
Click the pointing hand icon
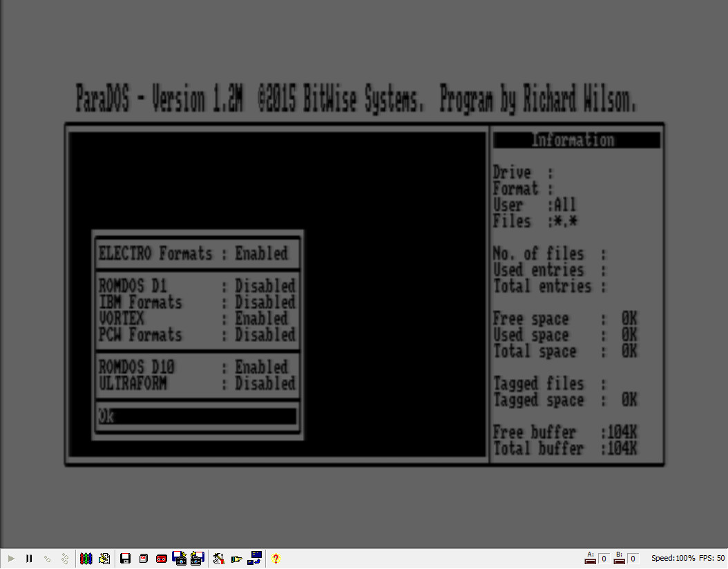tap(237, 559)
